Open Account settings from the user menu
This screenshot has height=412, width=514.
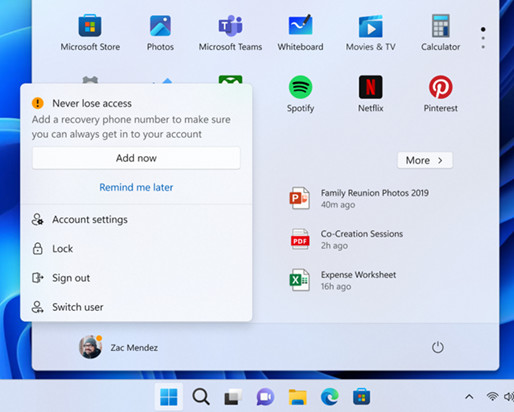[136, 220]
